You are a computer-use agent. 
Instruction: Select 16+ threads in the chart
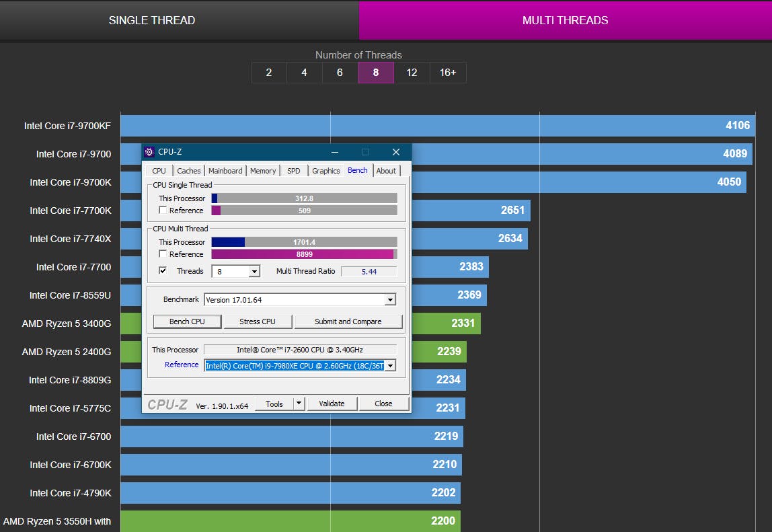tap(448, 73)
